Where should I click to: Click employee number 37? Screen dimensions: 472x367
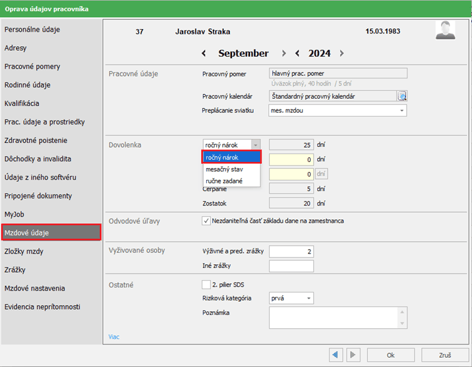point(139,32)
